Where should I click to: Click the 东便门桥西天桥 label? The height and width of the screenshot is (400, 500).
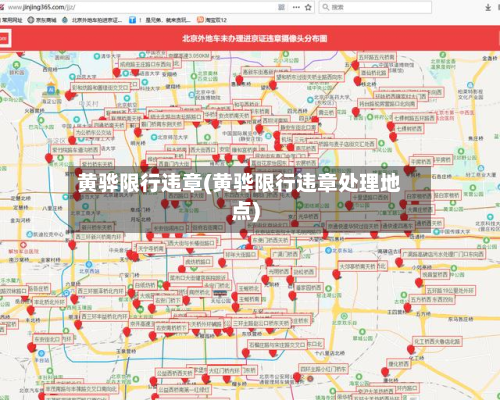pos(270,240)
